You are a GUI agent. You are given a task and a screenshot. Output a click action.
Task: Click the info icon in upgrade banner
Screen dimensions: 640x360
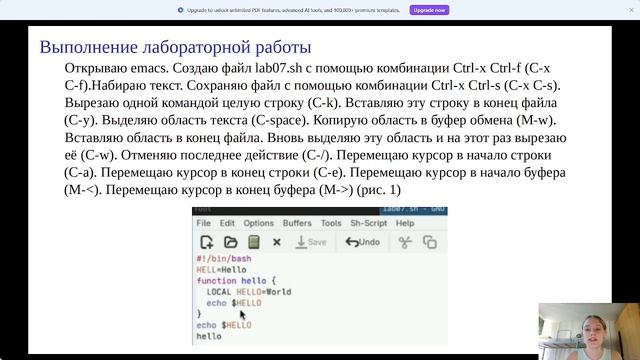(180, 10)
